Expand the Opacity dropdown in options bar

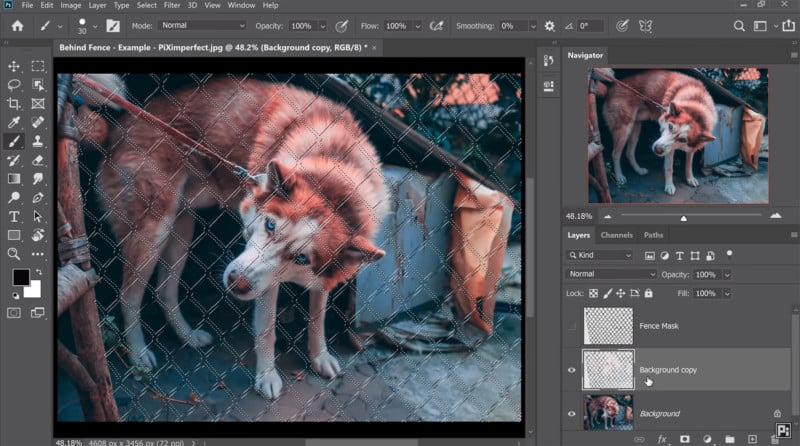[322, 26]
